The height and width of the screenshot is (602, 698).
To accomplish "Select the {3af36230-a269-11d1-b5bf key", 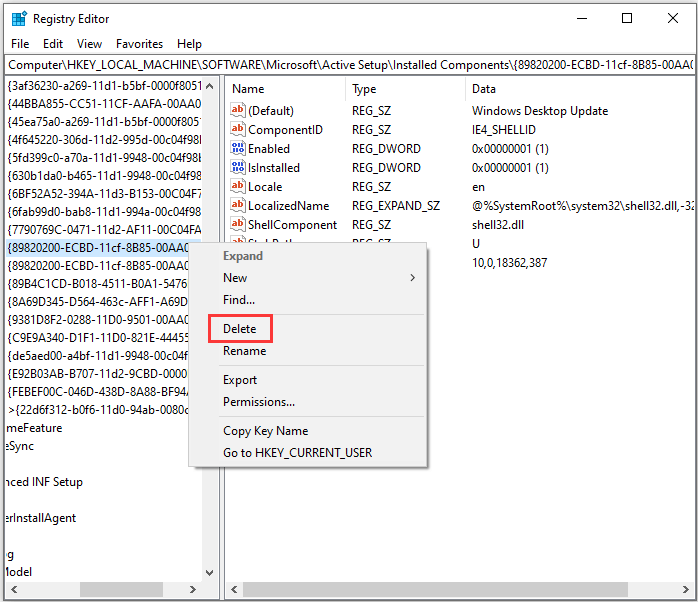I will [x=105, y=85].
